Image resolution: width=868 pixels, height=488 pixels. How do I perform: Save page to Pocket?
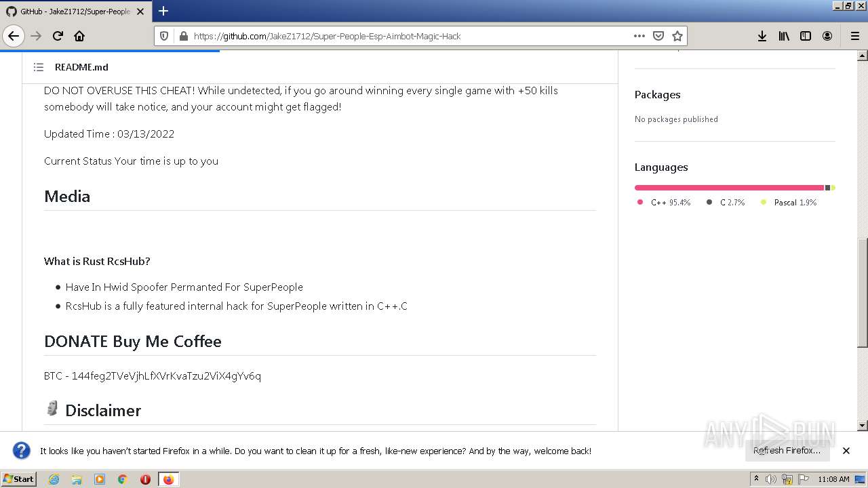point(658,36)
